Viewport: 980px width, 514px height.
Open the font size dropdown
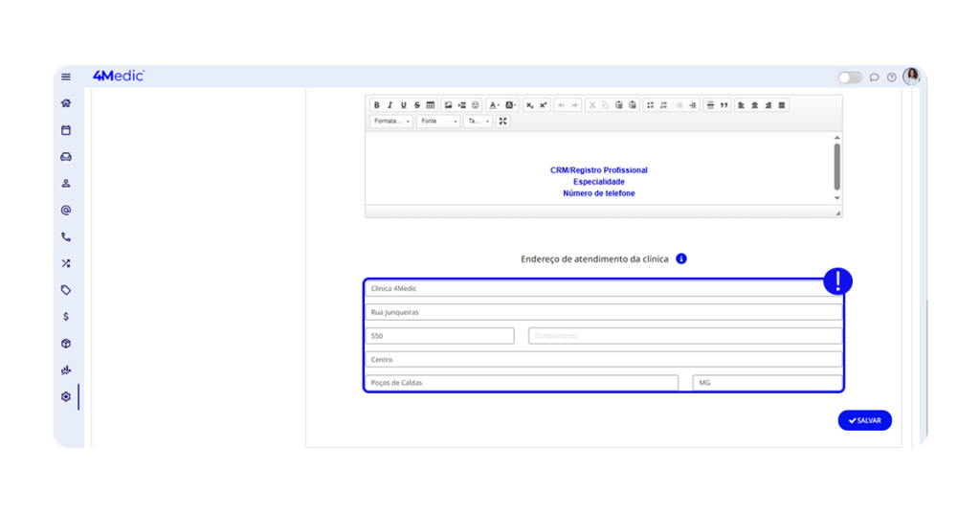[478, 122]
